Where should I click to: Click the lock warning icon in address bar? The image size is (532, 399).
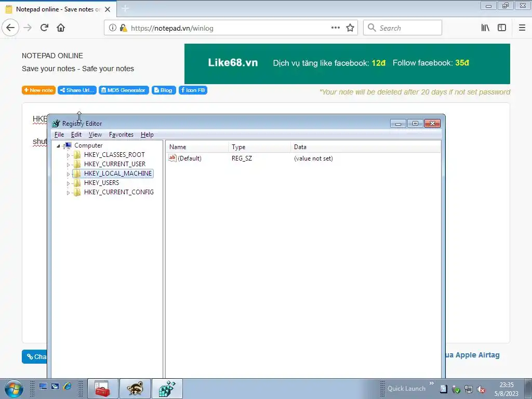click(124, 28)
